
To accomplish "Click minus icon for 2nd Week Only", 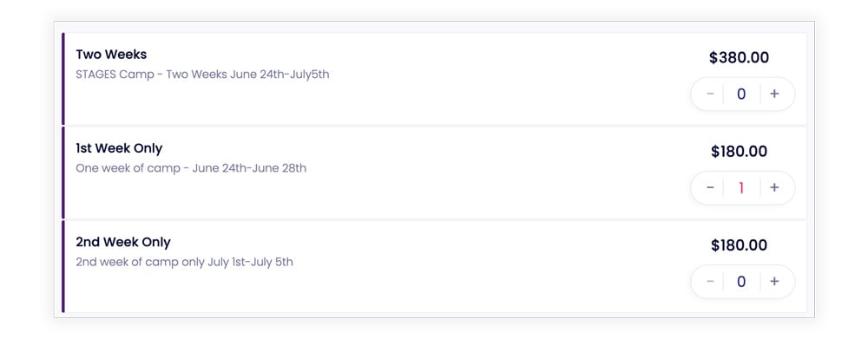I will tap(710, 282).
